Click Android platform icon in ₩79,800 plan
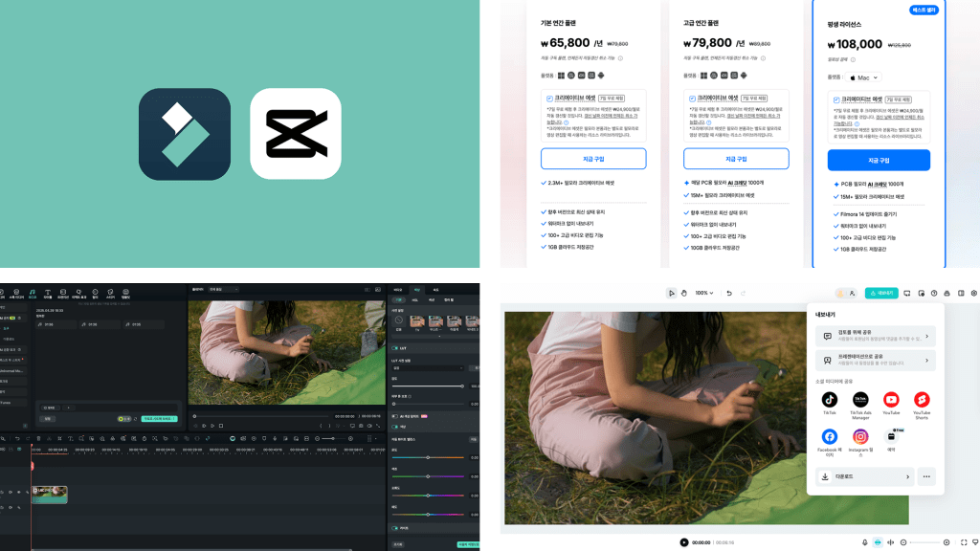 pos(744,76)
